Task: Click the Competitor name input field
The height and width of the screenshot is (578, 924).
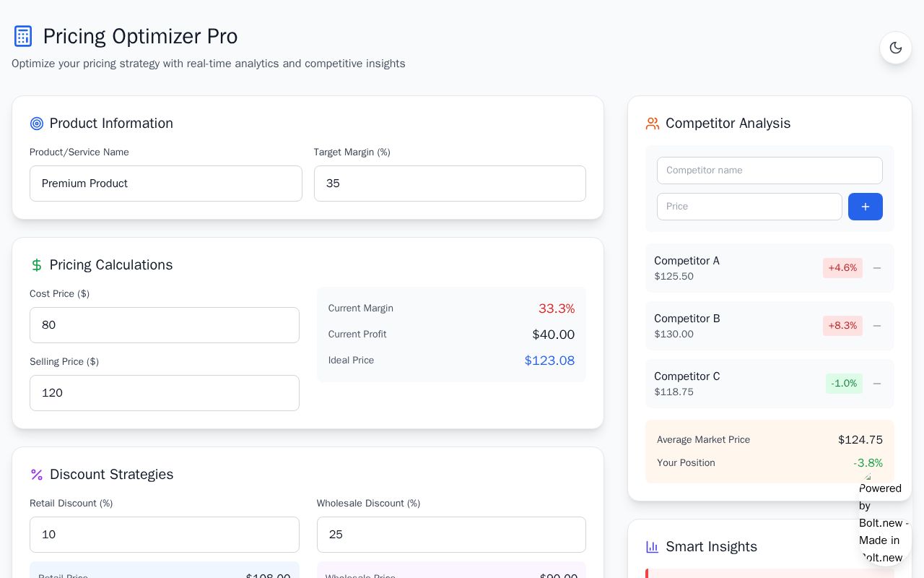Action: (770, 171)
